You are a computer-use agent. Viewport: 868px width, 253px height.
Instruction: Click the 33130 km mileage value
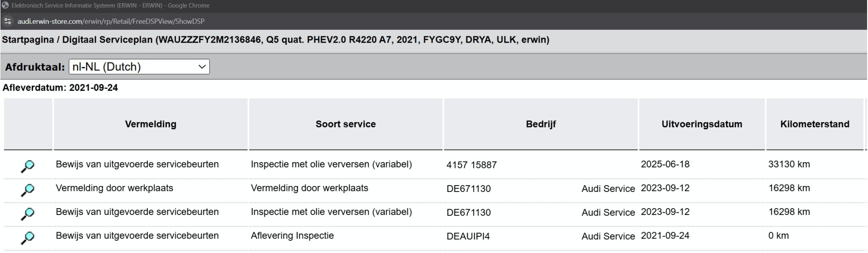(789, 164)
